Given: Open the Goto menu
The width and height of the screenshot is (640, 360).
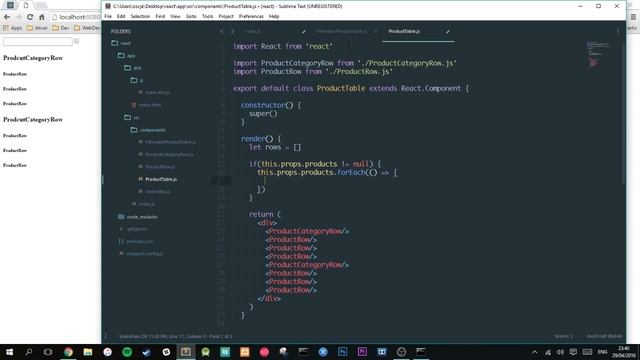Looking at the screenshot, I should [191, 16].
